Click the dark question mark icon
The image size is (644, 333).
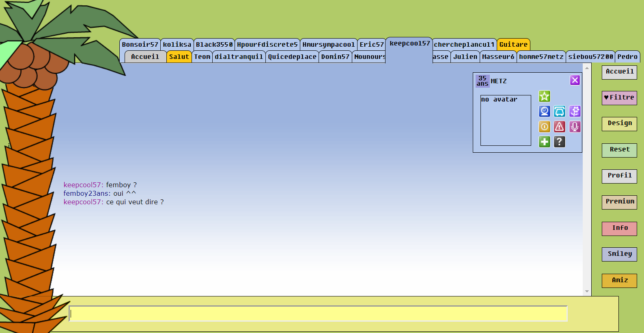point(559,142)
